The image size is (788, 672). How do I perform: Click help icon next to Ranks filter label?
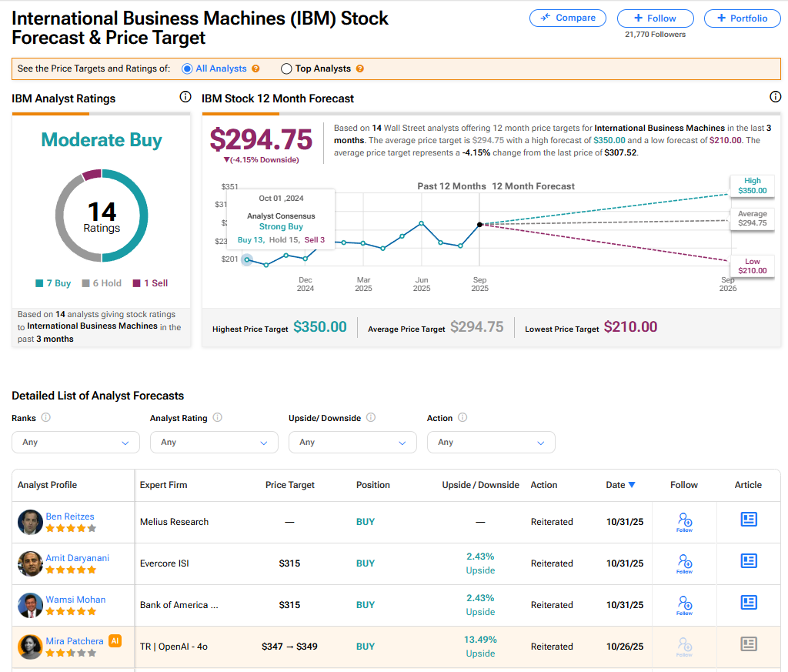pyautogui.click(x=46, y=418)
